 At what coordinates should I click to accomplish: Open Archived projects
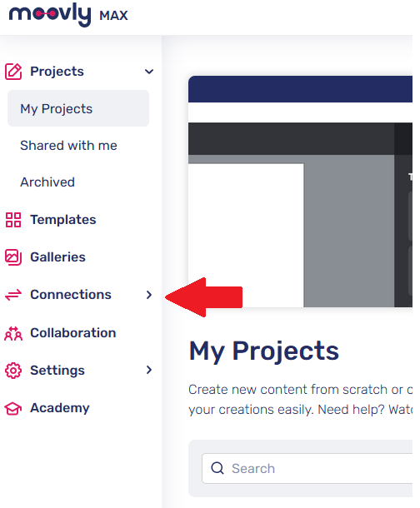coord(47,182)
